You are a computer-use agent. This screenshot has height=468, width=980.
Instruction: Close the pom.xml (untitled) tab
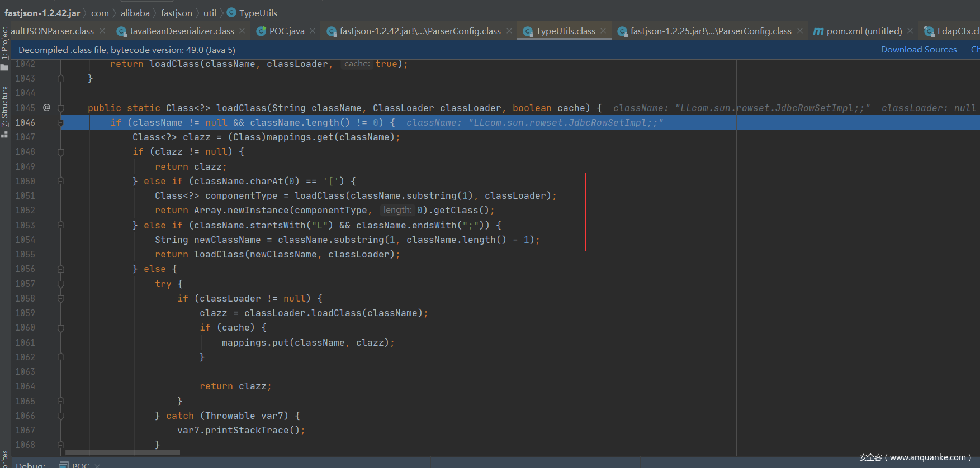tap(910, 31)
